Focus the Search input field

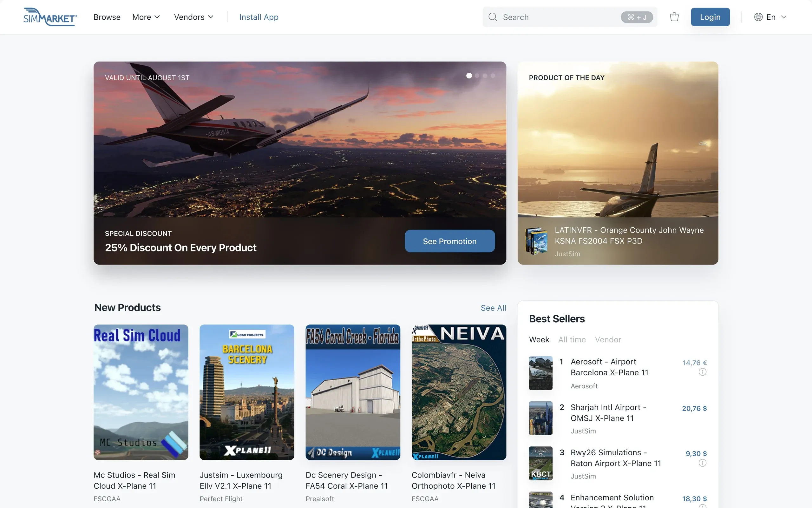pyautogui.click(x=570, y=17)
